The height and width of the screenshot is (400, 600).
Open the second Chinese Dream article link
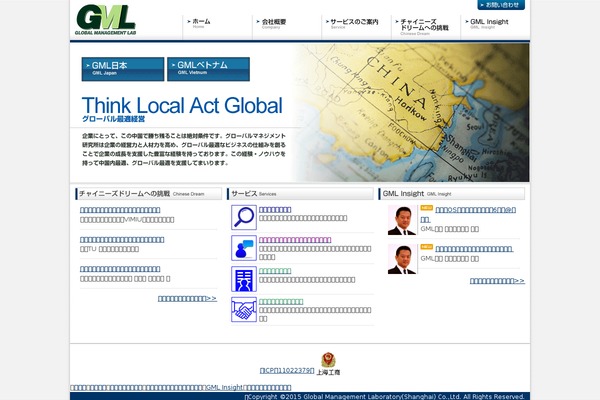pos(122,240)
